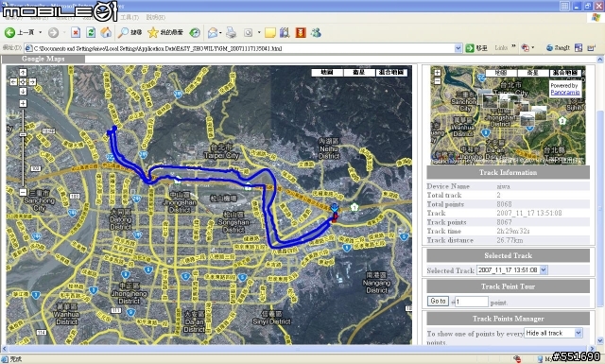Click the yellow note toolbar icon
Image resolution: width=605 pixels, height=364 pixels.
[270, 33]
